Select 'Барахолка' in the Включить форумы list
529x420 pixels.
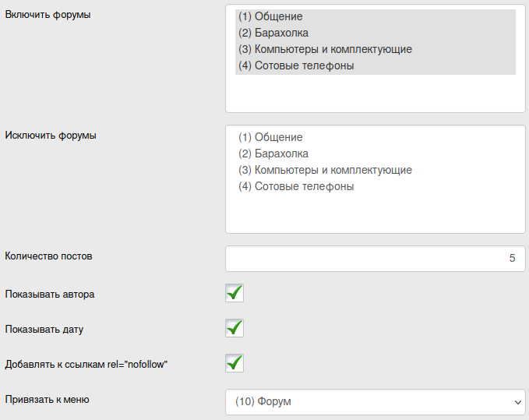click(273, 33)
